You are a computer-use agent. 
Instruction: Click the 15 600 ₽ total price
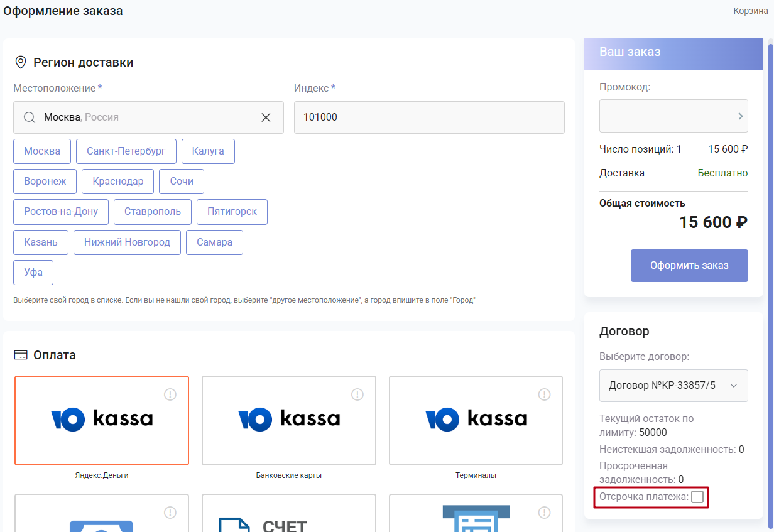714,222
